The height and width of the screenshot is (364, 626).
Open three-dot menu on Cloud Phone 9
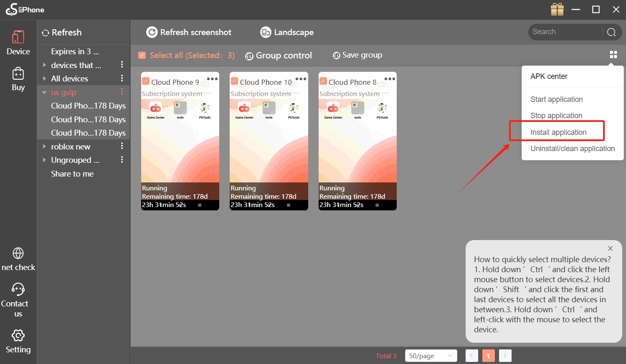212,79
